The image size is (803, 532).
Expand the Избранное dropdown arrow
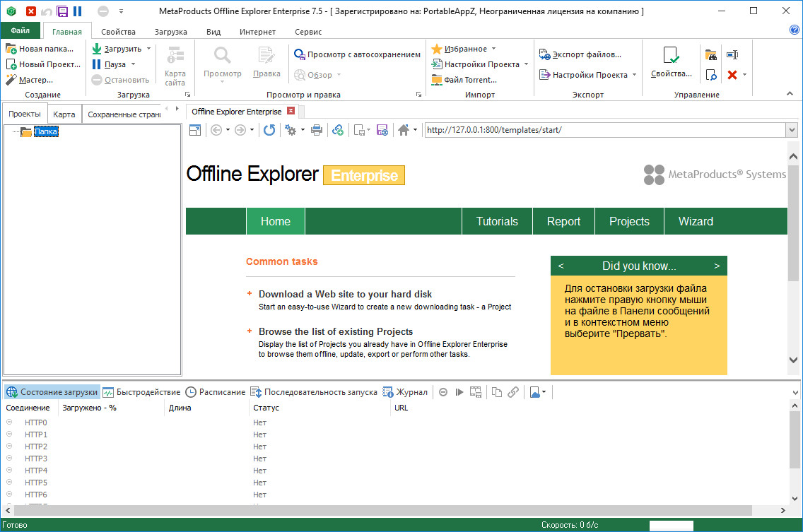tap(493, 49)
